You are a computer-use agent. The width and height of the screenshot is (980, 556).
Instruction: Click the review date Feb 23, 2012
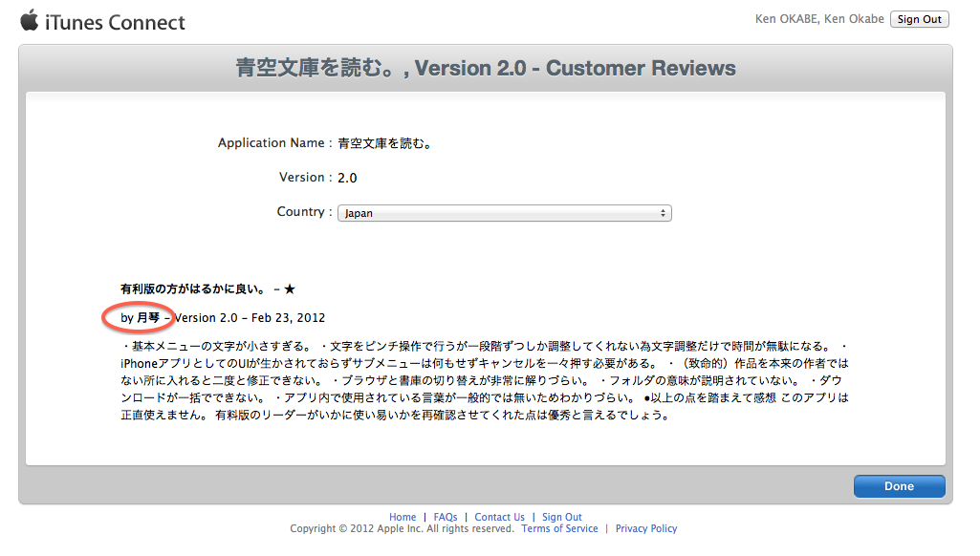tap(288, 318)
